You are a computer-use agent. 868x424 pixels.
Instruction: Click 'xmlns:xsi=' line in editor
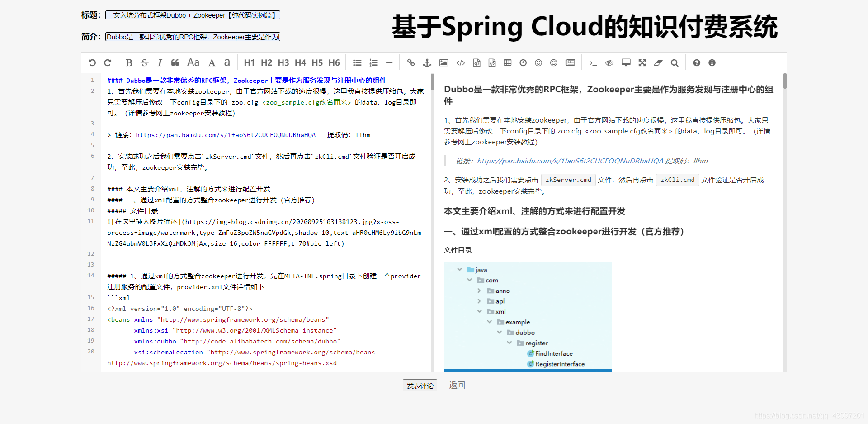tap(235, 330)
